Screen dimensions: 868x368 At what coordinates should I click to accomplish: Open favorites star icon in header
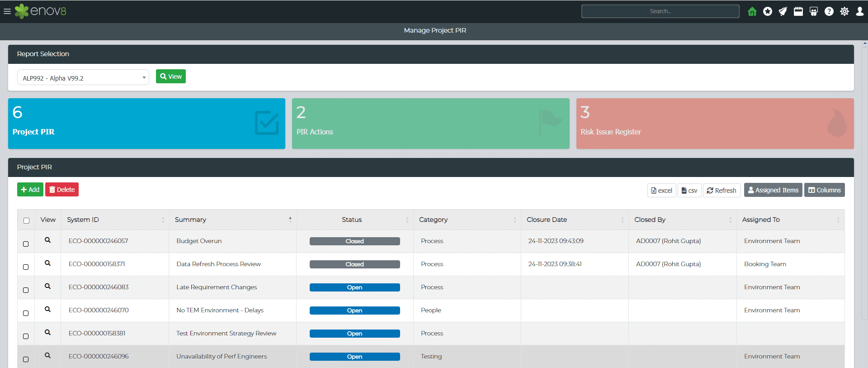point(768,11)
